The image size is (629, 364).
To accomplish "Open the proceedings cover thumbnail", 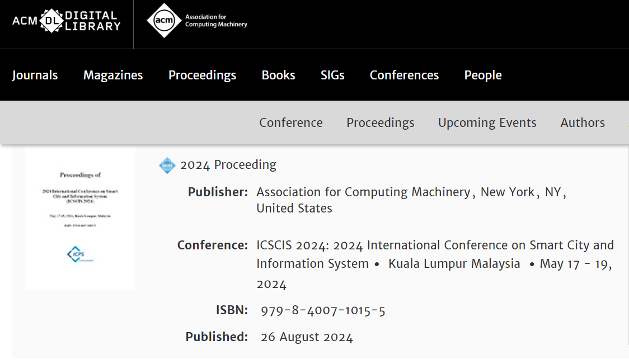I will [x=80, y=218].
